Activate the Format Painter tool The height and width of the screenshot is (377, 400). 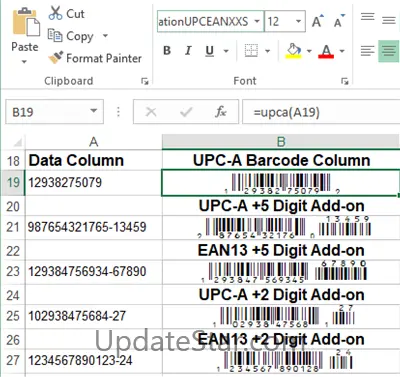coord(95,58)
